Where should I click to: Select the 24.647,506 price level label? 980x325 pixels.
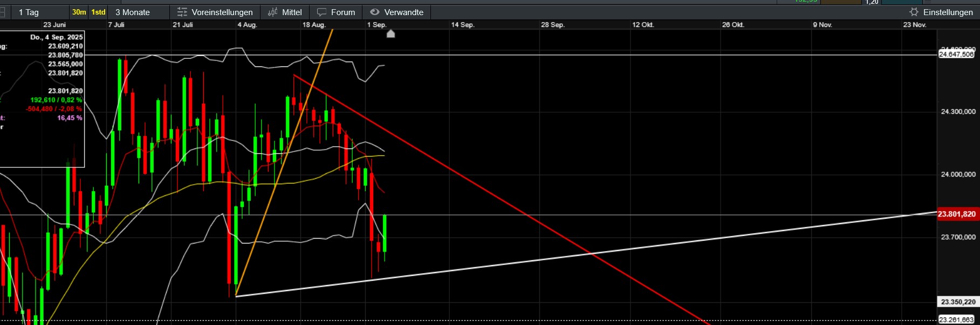pos(956,54)
